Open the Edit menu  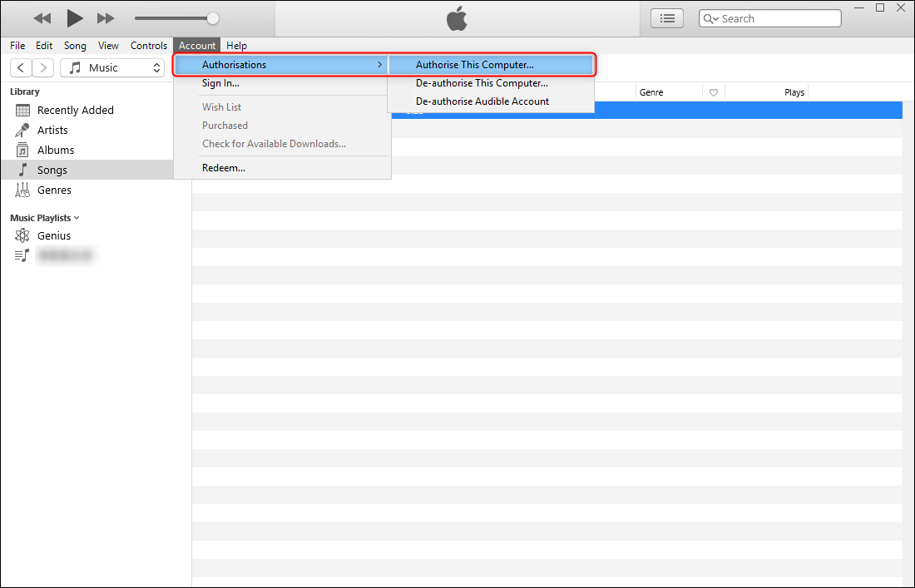[x=44, y=46]
